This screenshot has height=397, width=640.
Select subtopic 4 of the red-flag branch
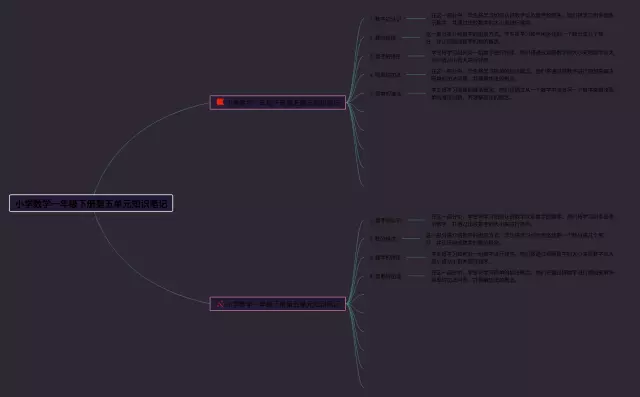click(x=385, y=75)
